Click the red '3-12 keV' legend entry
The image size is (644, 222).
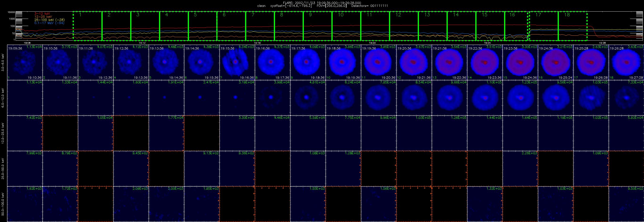[x=42, y=13]
